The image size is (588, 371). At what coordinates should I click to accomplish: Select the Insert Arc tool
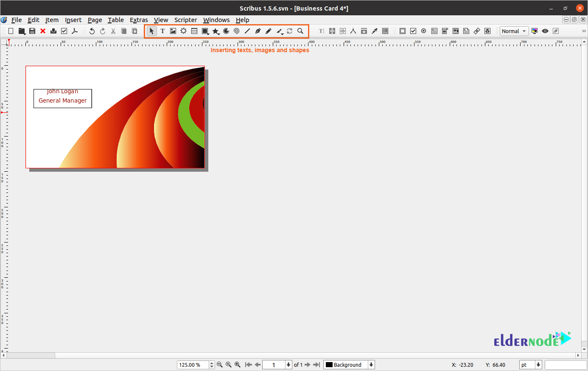click(x=226, y=31)
